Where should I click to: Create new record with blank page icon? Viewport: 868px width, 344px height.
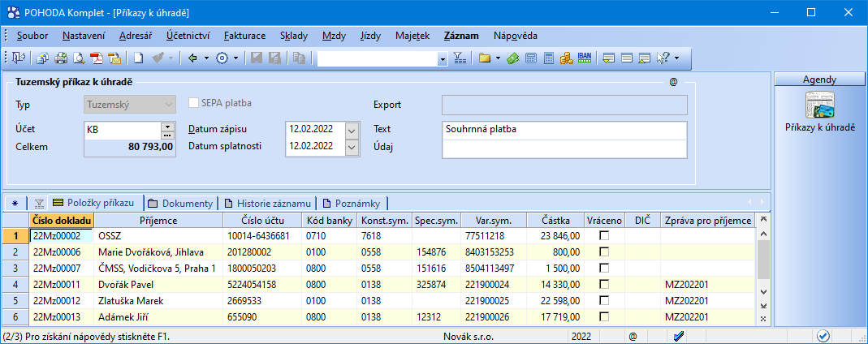139,58
